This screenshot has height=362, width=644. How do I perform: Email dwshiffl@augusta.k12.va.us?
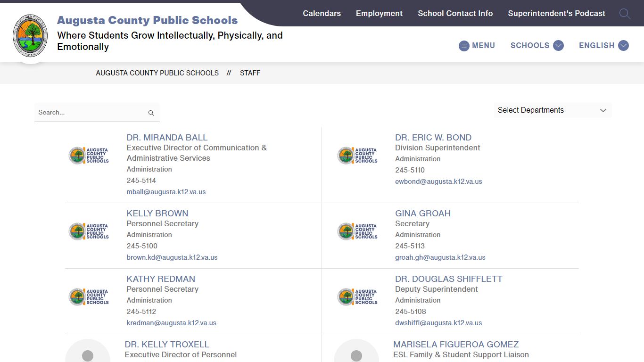pos(438,323)
